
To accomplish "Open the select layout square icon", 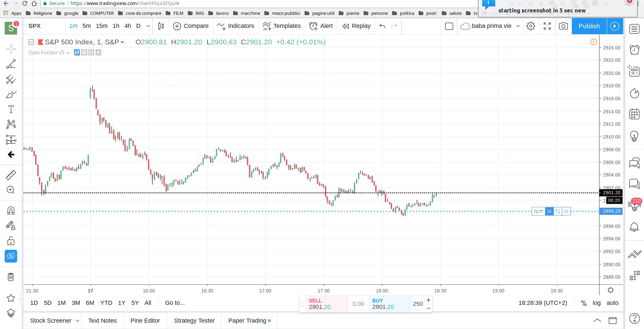I will (449, 26).
